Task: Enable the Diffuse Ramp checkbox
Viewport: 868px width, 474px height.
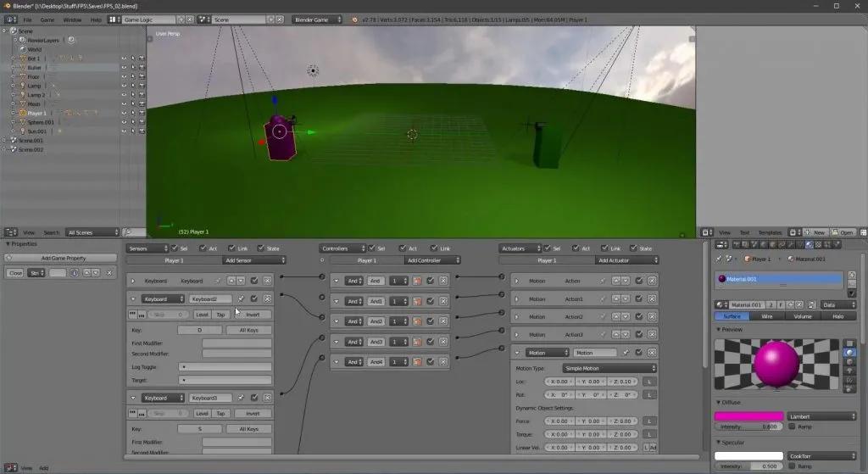Action: 791,427
